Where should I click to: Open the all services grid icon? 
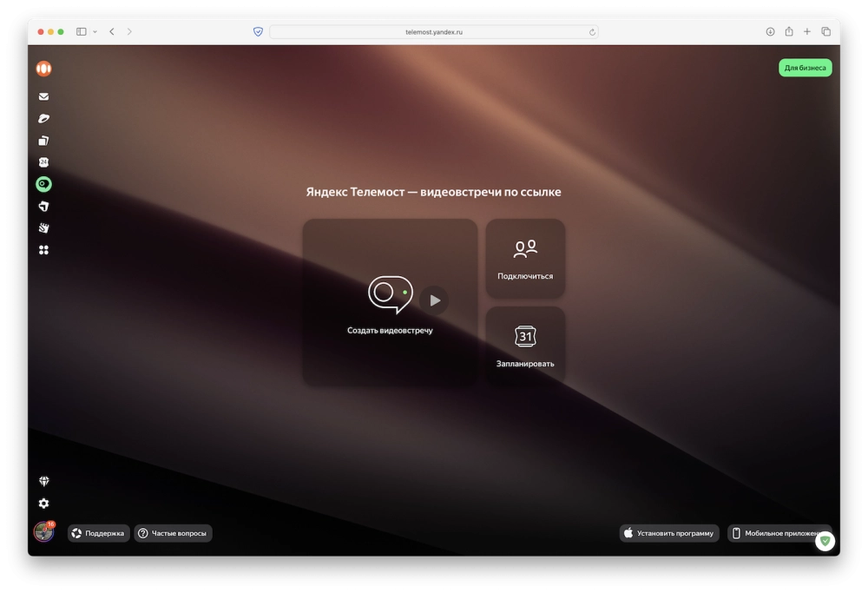43,250
